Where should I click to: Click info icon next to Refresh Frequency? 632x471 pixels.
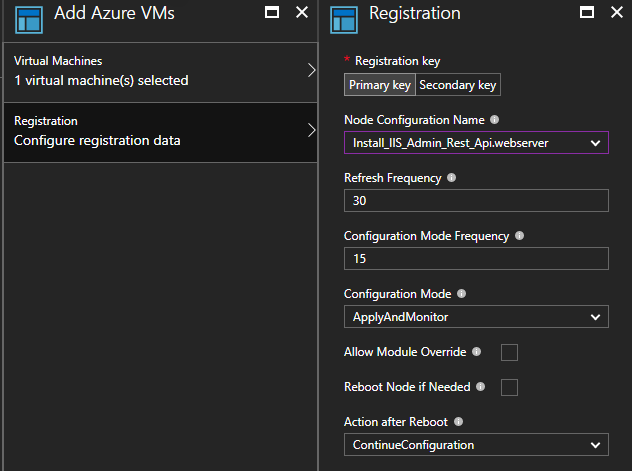451,177
